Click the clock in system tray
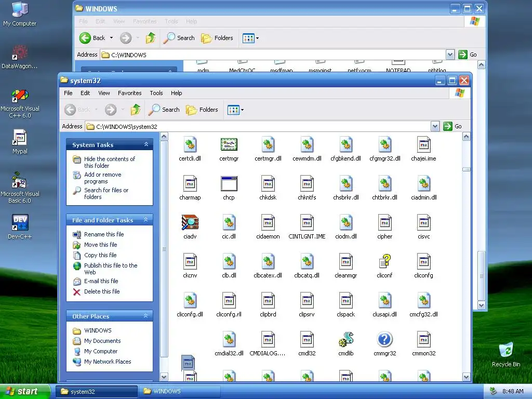The width and height of the screenshot is (532, 399). click(513, 391)
